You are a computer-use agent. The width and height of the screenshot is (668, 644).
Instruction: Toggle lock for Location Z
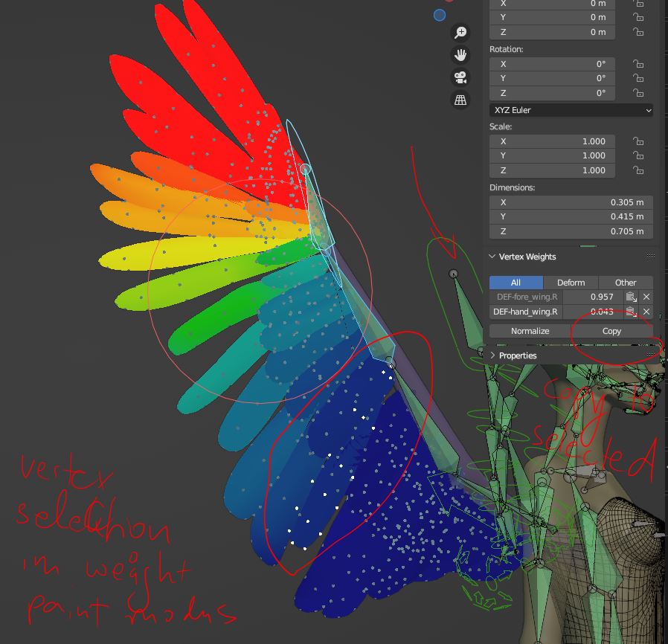pyautogui.click(x=638, y=32)
